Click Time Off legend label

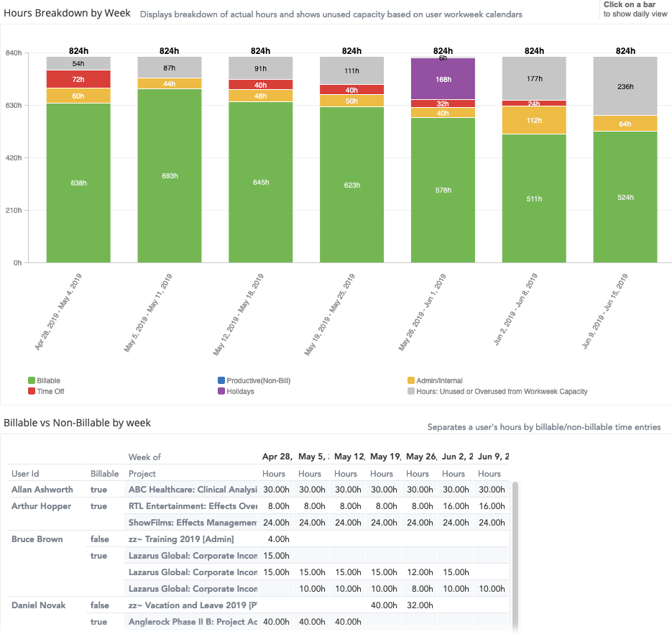[x=50, y=391]
